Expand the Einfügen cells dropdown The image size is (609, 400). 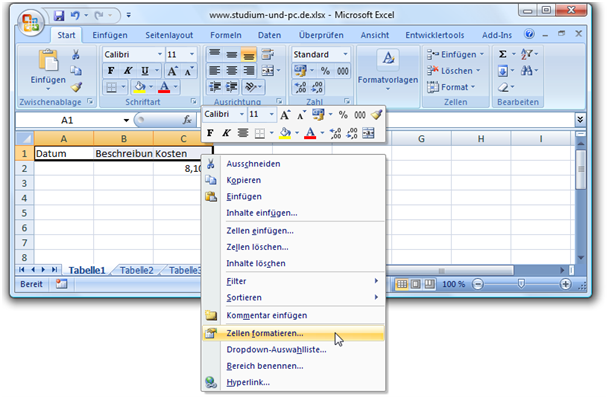click(482, 54)
